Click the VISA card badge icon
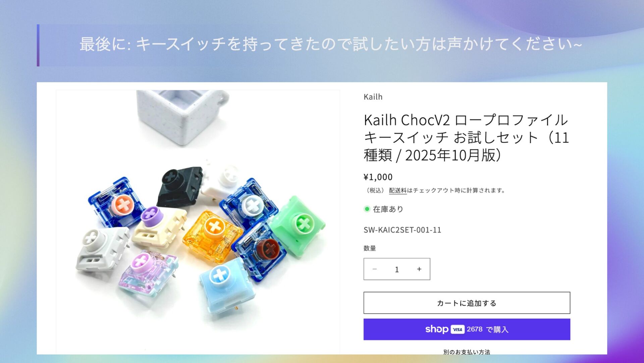Screen dimensions: 644x363 click(458, 329)
